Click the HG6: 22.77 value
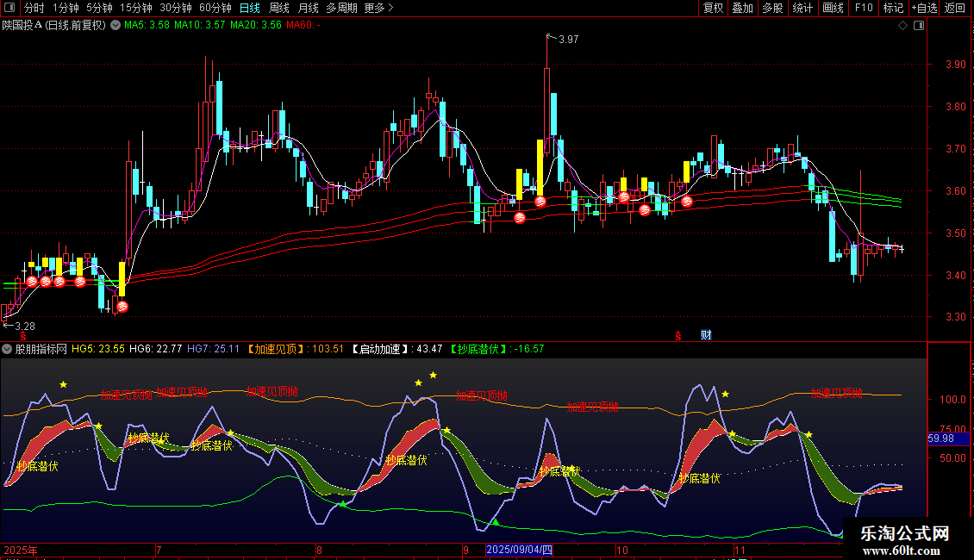Viewport: 974px width, 560px height. 156,349
